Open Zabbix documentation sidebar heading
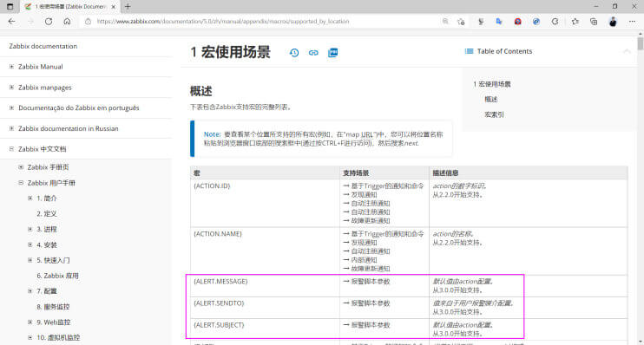Image resolution: width=644 pixels, height=345 pixels. (43, 46)
